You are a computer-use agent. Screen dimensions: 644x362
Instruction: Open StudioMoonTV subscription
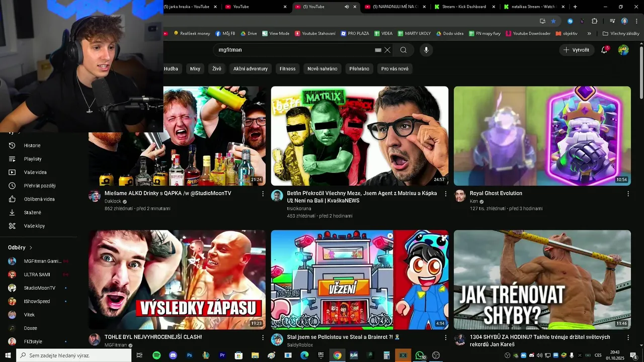tap(38, 288)
